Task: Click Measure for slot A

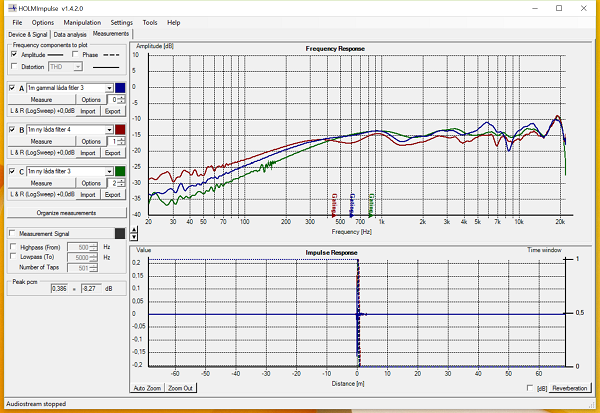Action: pos(41,100)
